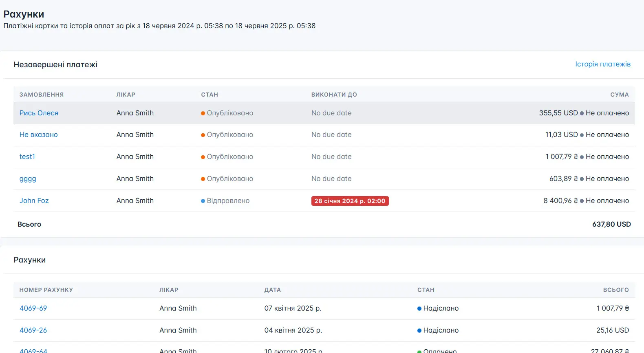Open the Історія платежів link
Image resolution: width=644 pixels, height=353 pixels.
pos(602,64)
